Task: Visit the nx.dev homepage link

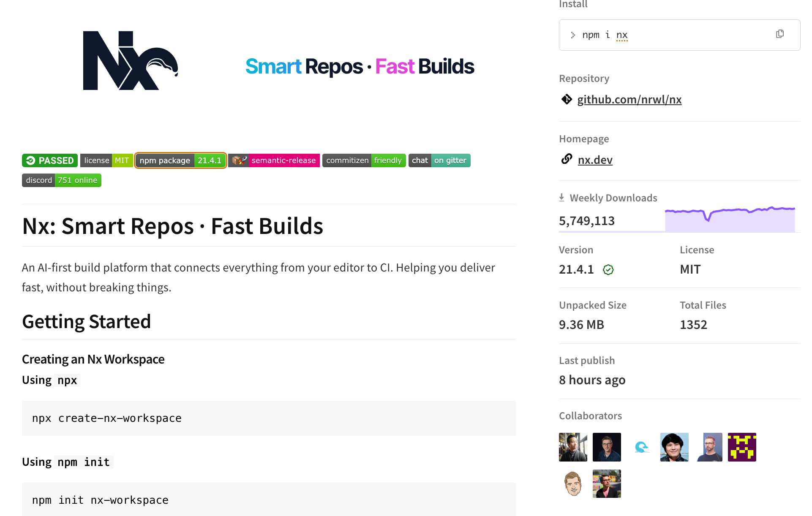Action: tap(595, 160)
